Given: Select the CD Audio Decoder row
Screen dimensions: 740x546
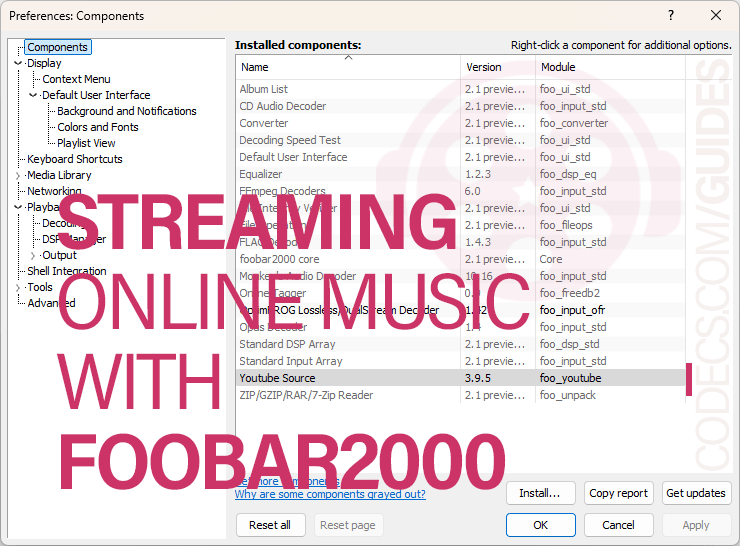Looking at the screenshot, I should point(461,106).
